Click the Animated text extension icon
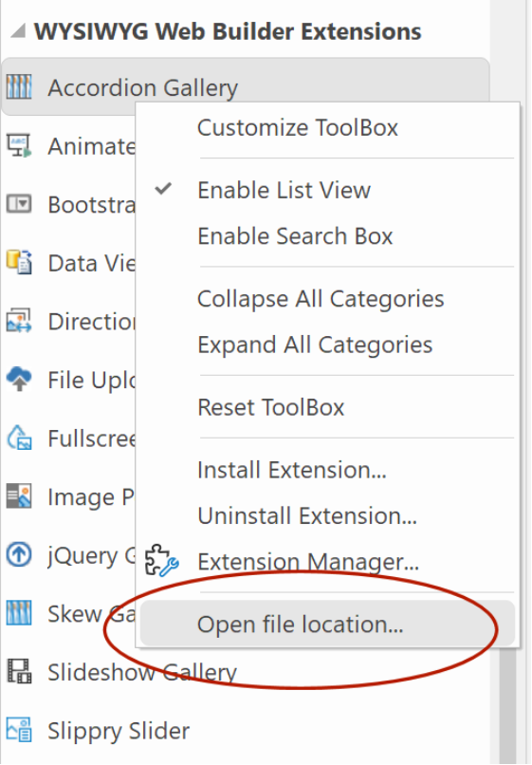532x765 pixels. coord(19,146)
